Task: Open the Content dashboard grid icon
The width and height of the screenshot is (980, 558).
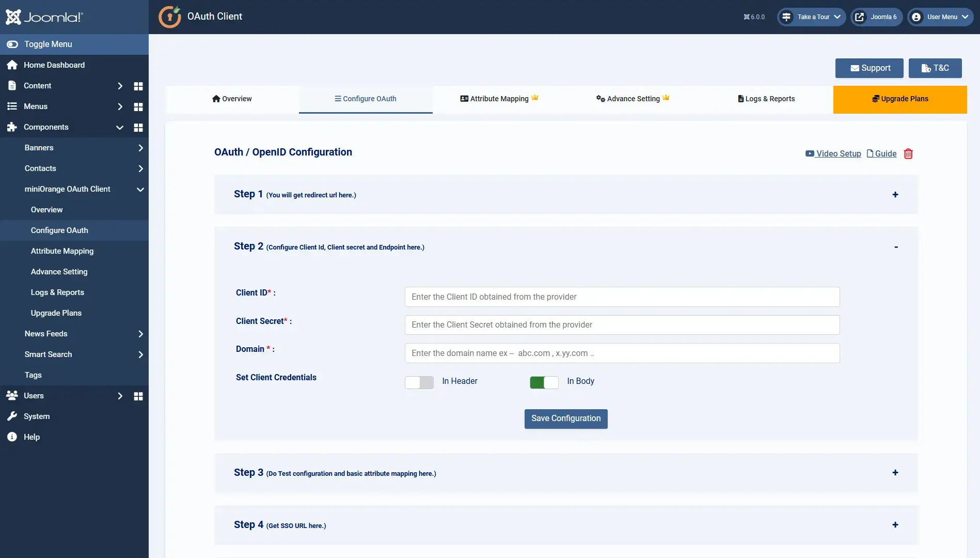Action: [x=138, y=86]
